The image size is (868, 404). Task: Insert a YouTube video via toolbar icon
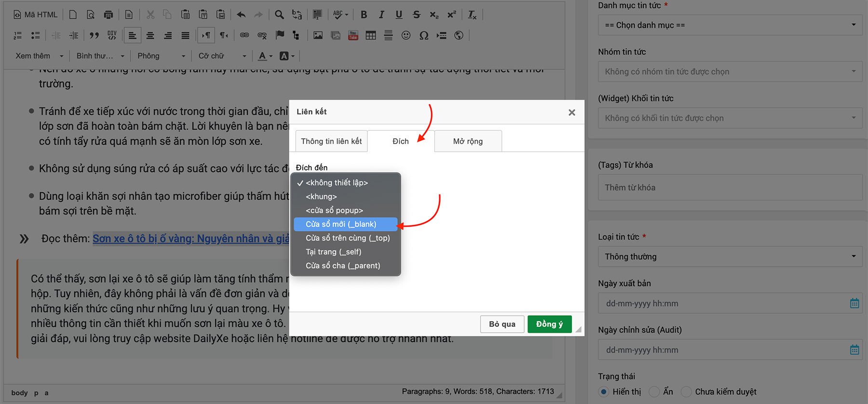click(353, 35)
